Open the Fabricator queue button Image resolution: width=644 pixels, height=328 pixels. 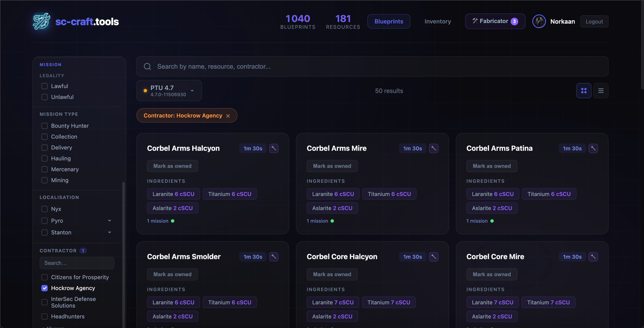coord(495,21)
